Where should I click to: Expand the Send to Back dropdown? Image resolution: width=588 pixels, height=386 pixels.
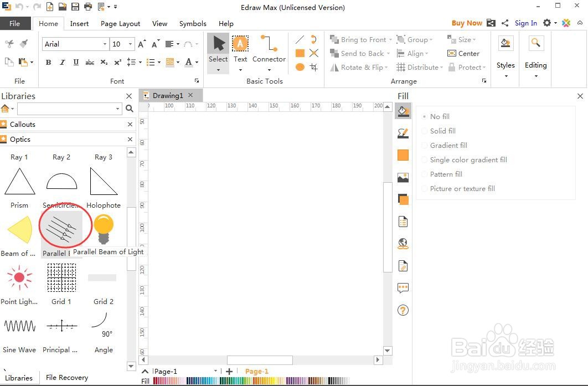[388, 54]
